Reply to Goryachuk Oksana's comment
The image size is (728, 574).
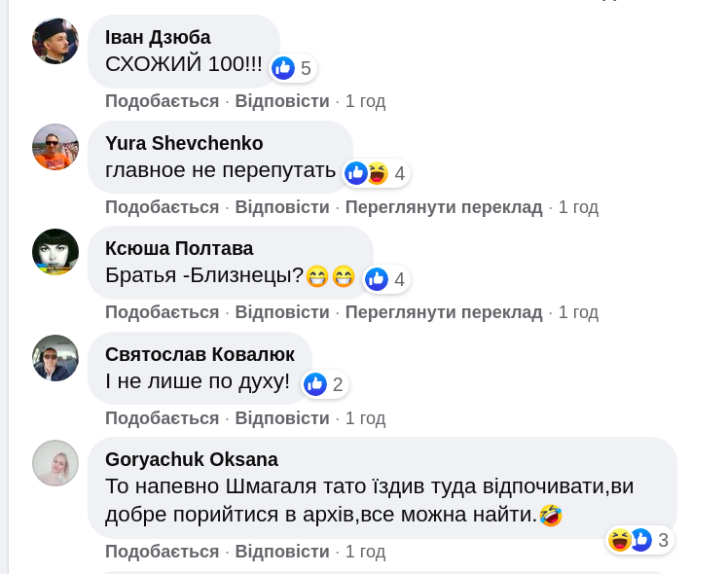[282, 552]
